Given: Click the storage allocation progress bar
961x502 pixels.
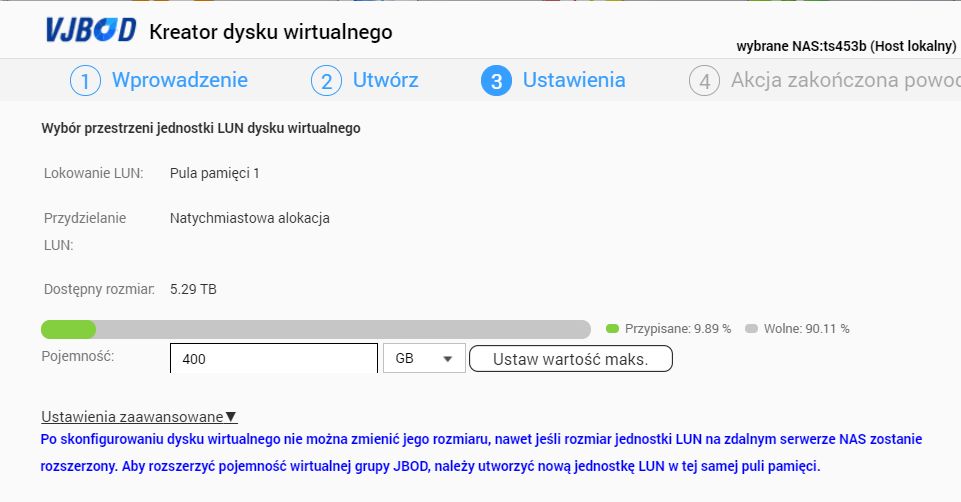Looking at the screenshot, I should (316, 329).
